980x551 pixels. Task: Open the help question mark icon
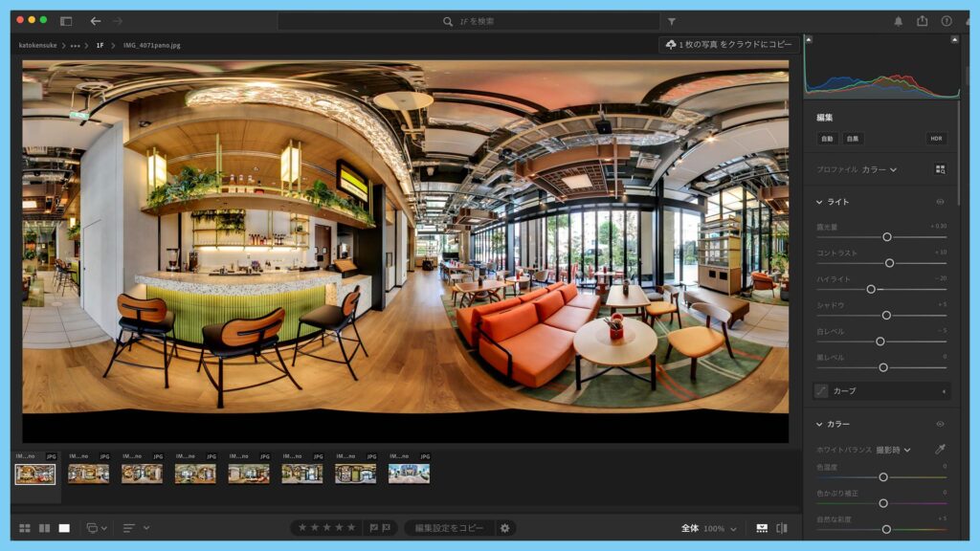click(x=947, y=20)
